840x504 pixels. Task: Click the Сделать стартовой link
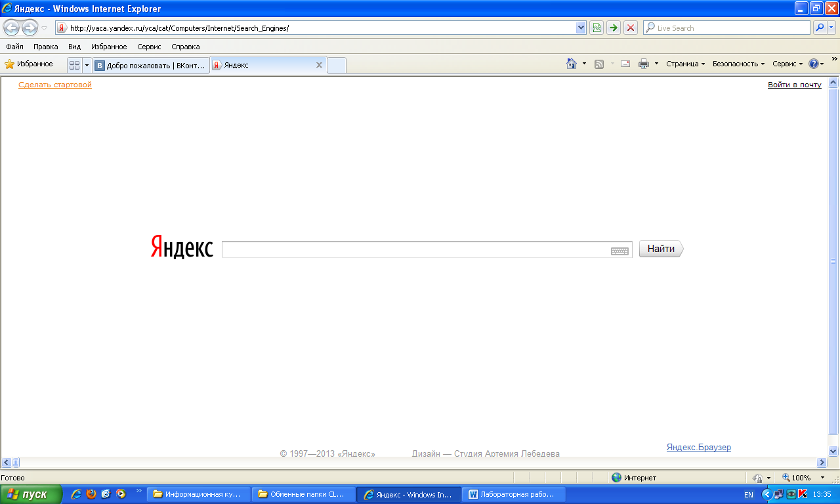[x=55, y=85]
